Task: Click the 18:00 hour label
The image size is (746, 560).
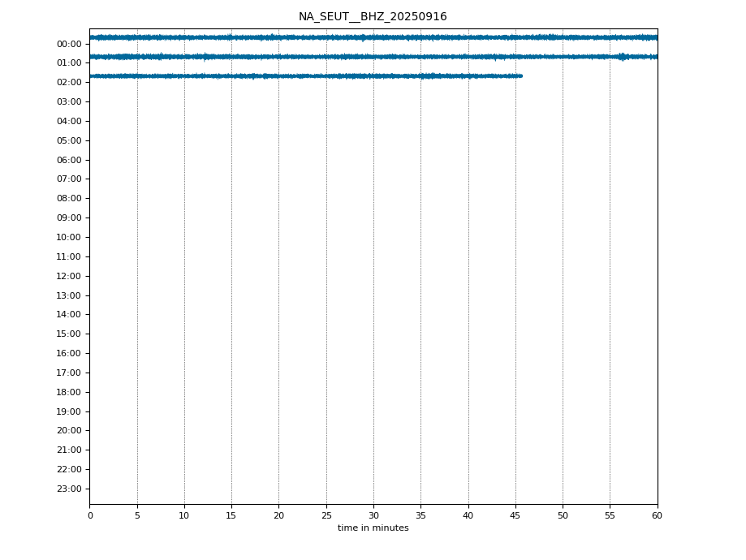Action: pyautogui.click(x=69, y=393)
